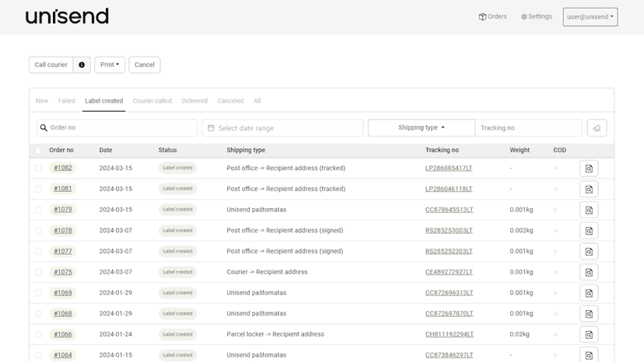
Task: Click 'Parcel locker -> Recipient address' cell
Action: [x=275, y=334]
